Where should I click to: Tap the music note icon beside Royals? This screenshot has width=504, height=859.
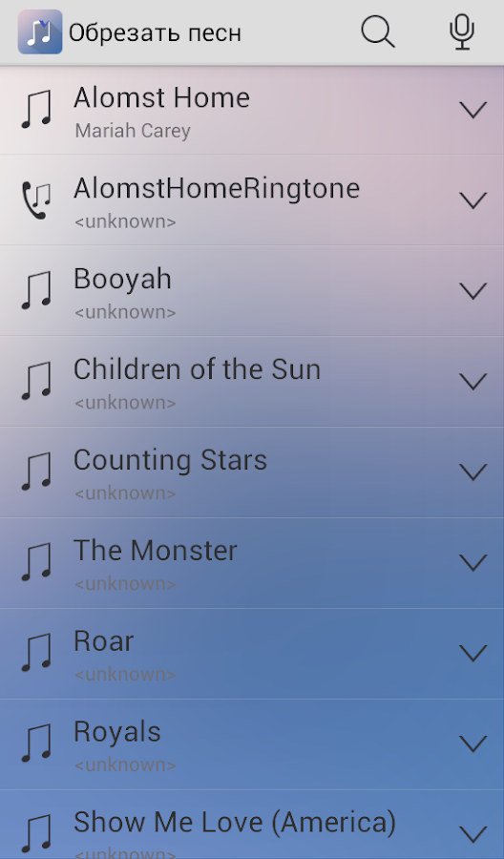pos(36,744)
